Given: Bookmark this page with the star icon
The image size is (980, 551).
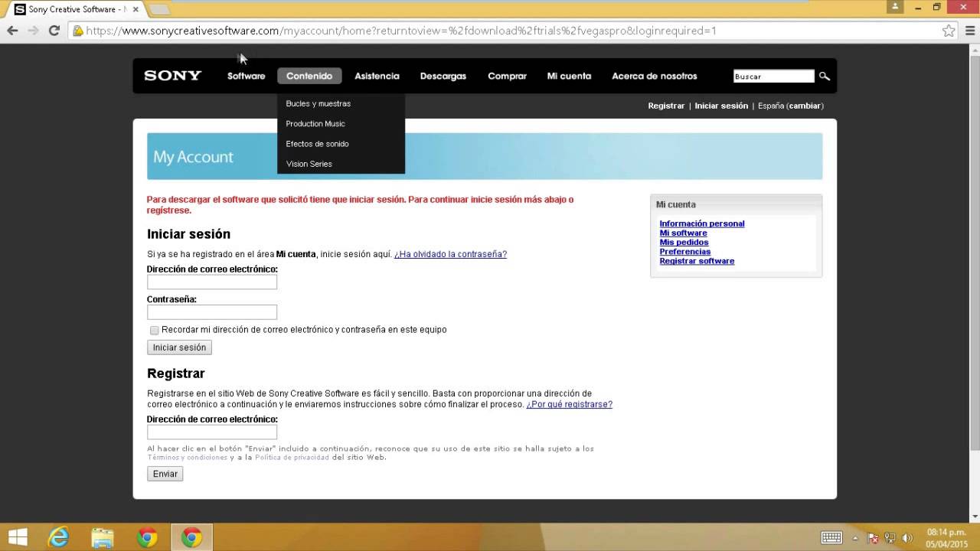Looking at the screenshot, I should (x=949, y=31).
